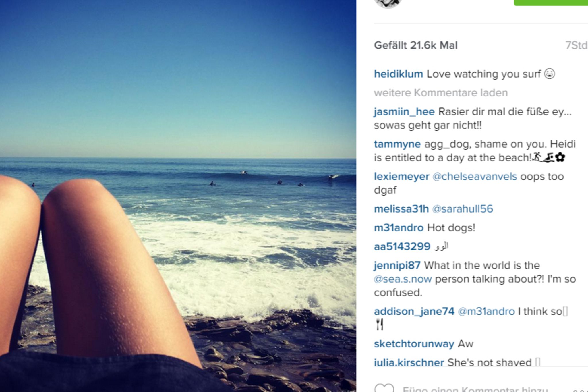Click the beach photo of surfers
Viewport: 588px width, 392px height.
click(x=178, y=196)
